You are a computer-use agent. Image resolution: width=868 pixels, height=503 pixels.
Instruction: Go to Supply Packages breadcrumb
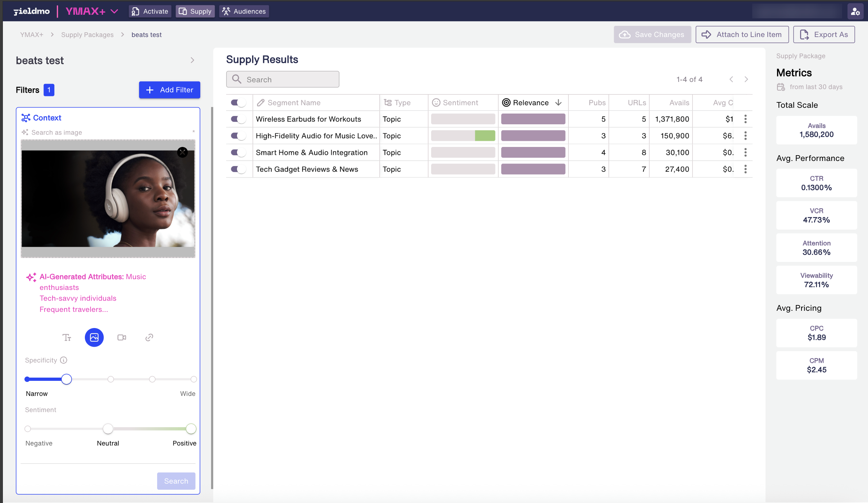[87, 35]
